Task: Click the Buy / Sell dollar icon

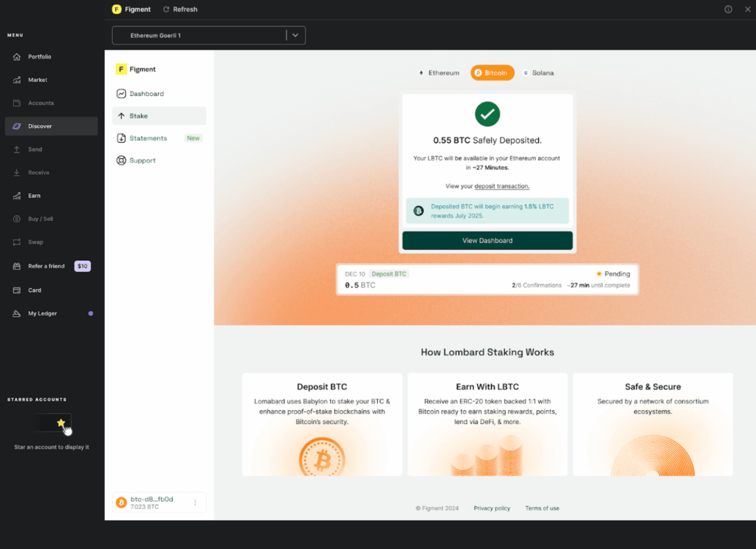Action: point(17,219)
